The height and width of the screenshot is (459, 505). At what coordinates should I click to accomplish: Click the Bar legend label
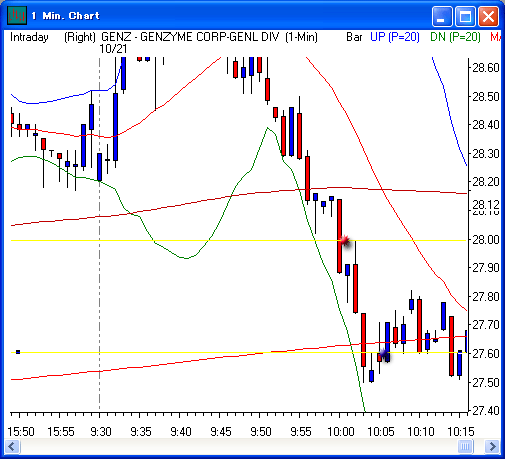point(354,37)
